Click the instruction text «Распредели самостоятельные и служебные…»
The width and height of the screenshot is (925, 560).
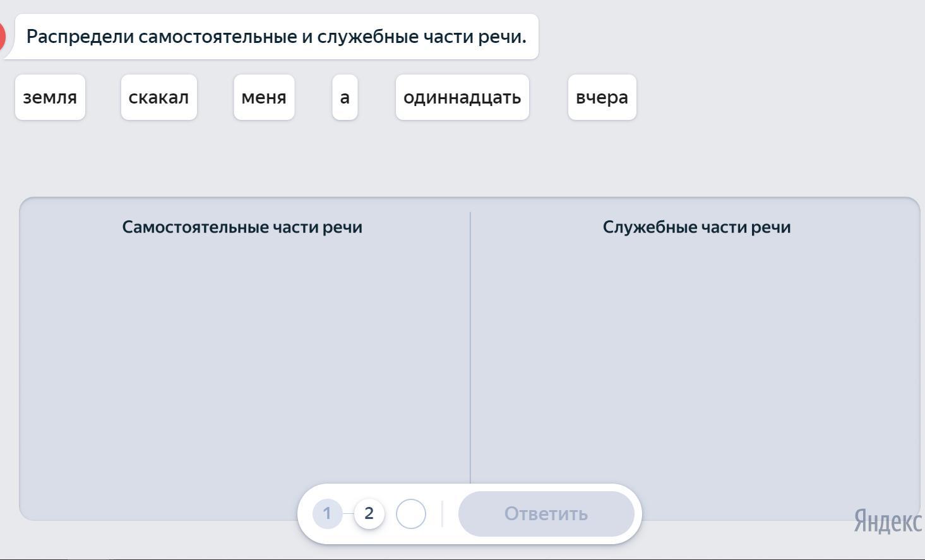(x=276, y=37)
